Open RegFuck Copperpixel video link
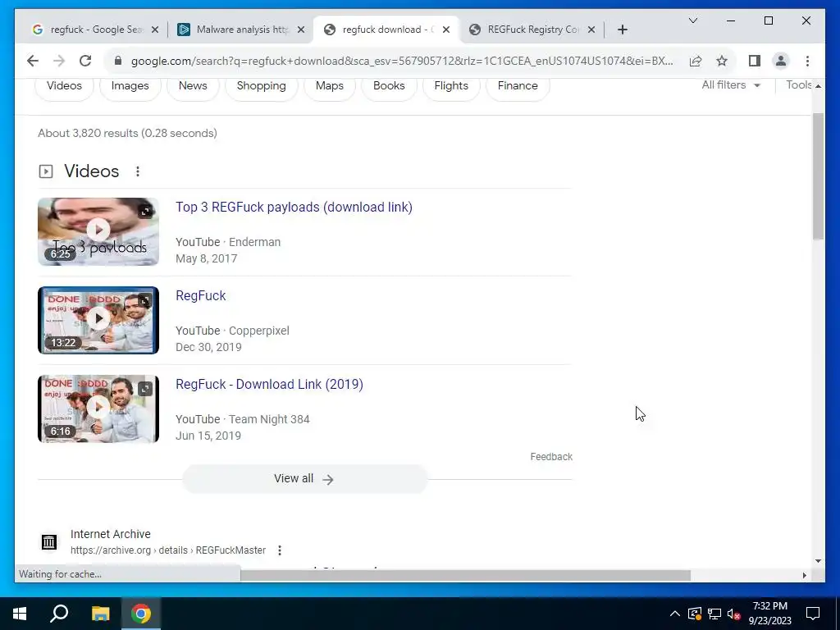This screenshot has height=630, width=840. (x=201, y=295)
